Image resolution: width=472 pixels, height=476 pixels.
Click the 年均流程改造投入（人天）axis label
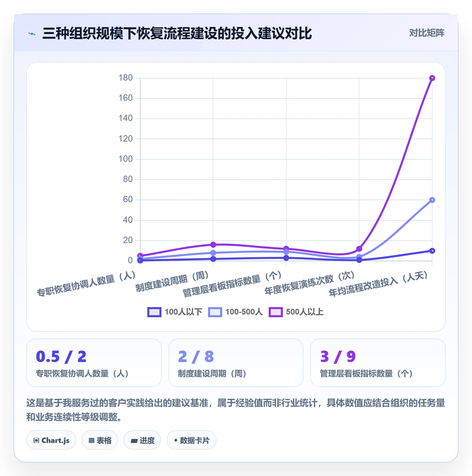(x=379, y=284)
